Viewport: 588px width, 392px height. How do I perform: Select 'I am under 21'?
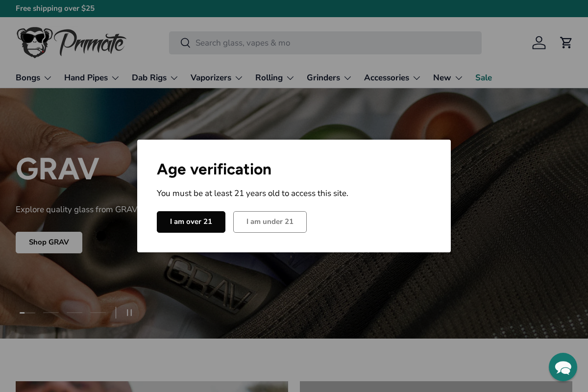click(x=270, y=222)
